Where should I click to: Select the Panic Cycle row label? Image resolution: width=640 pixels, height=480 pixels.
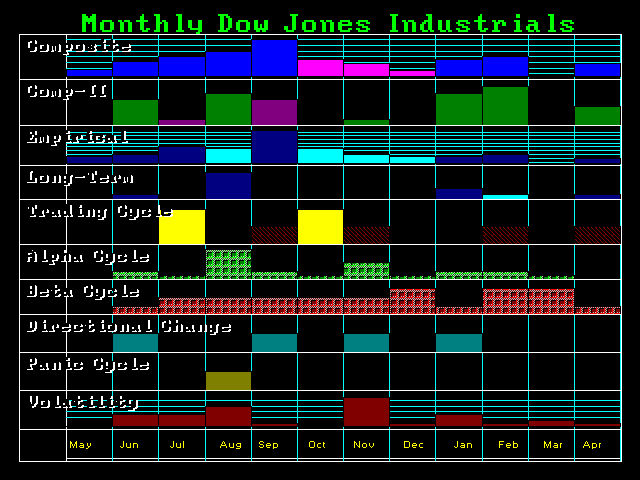point(88,364)
